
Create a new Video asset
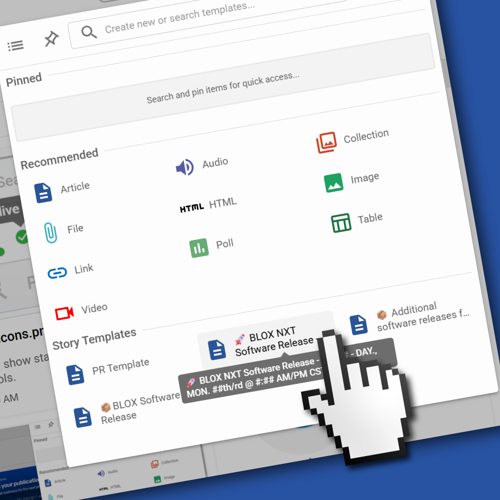81,311
